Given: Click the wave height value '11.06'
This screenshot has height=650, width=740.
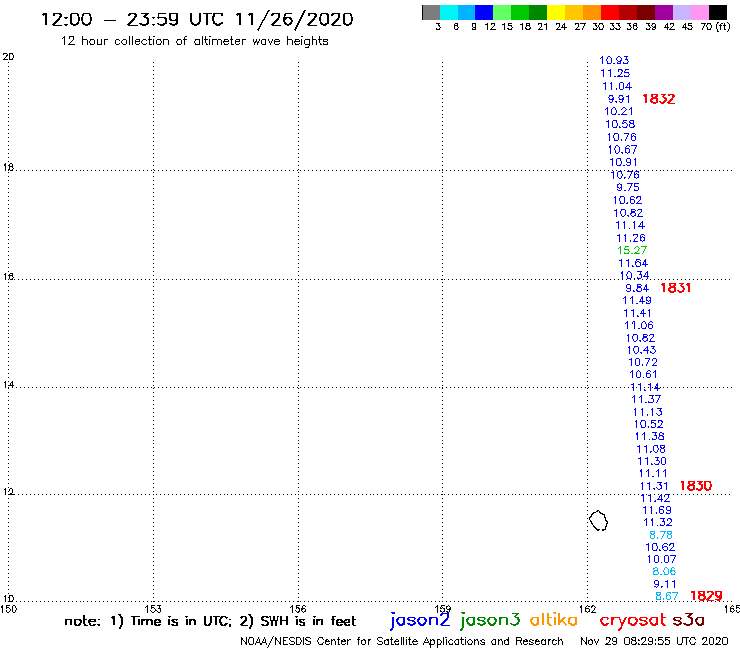Looking at the screenshot, I should (639, 325).
